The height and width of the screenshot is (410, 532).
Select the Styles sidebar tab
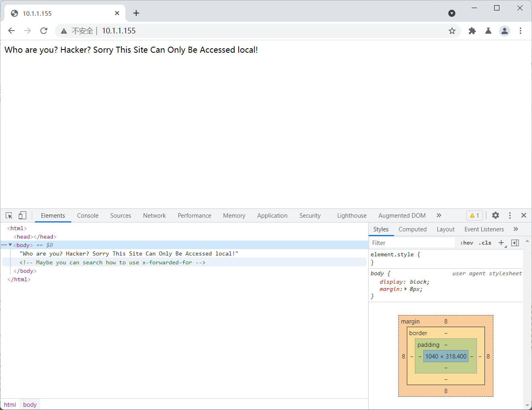(x=381, y=229)
